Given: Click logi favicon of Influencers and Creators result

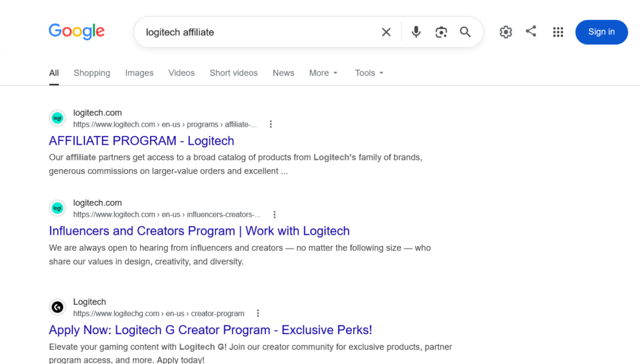Looking at the screenshot, I should click(57, 209).
